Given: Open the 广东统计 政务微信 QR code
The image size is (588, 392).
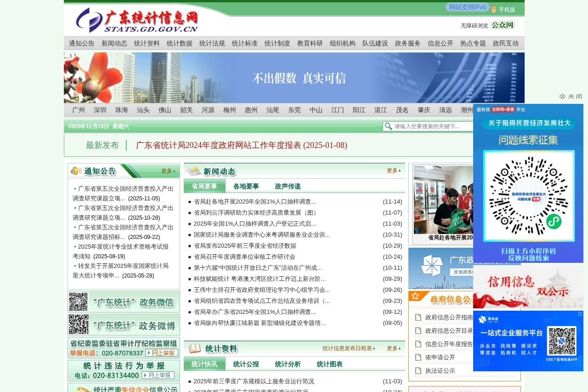Looking at the screenshot, I should [78, 302].
